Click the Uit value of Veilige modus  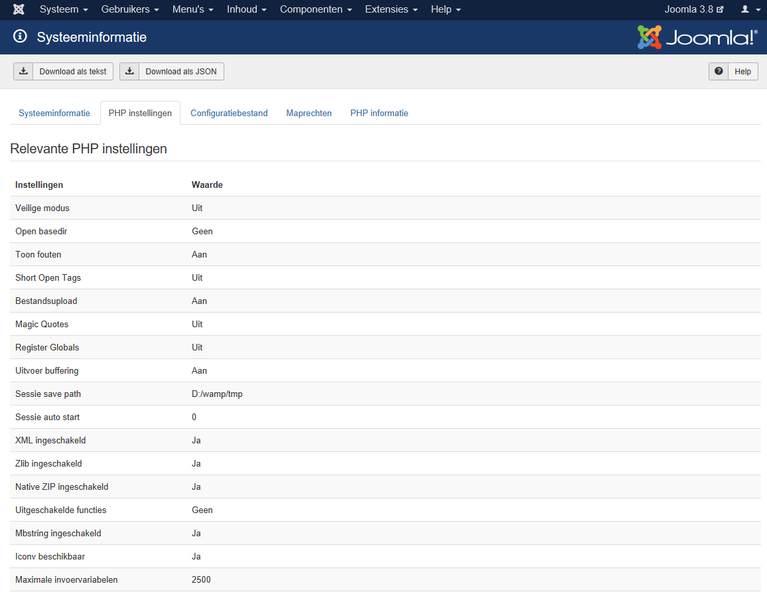coord(197,208)
